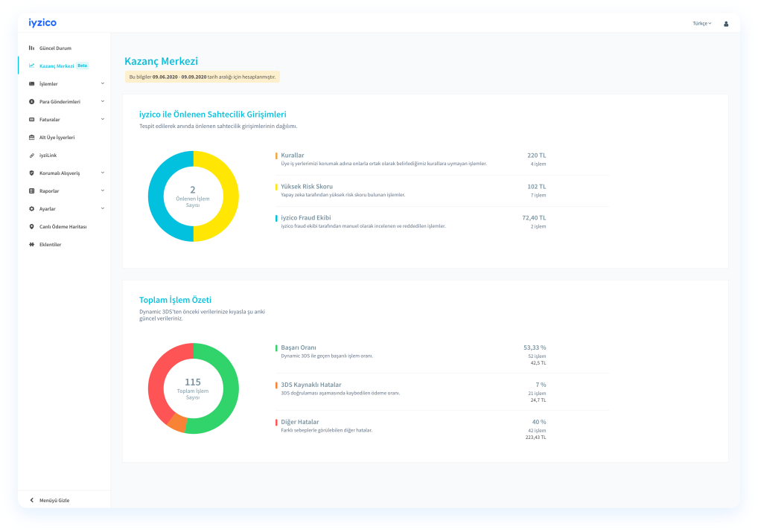Click the Kazanç Merkezi line chart icon
Viewport: 758px width, 532px height.
click(x=31, y=65)
